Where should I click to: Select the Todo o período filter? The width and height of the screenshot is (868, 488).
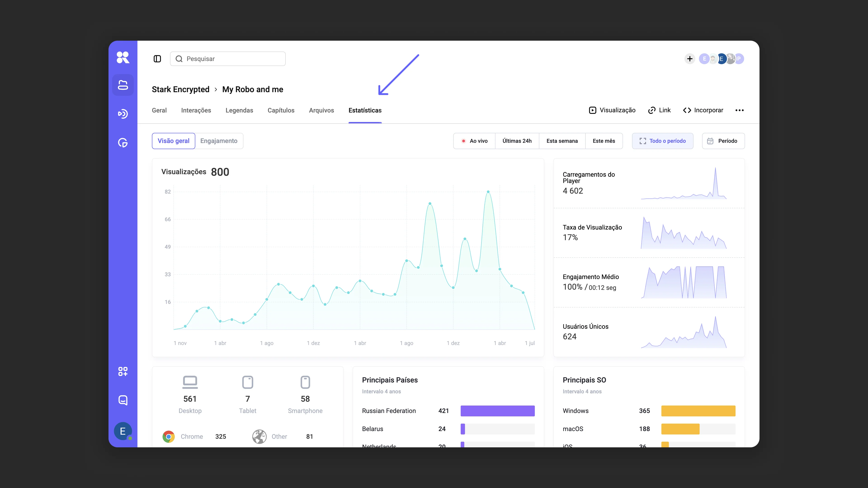point(663,141)
